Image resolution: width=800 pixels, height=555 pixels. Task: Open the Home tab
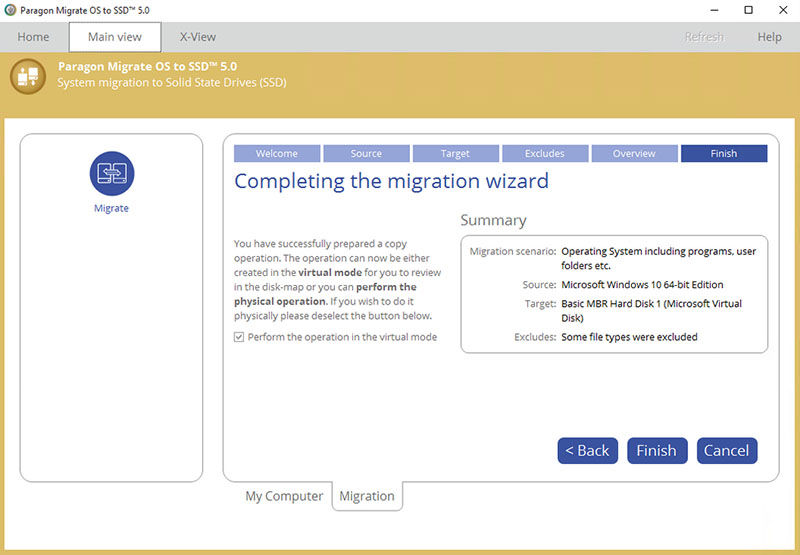click(x=33, y=37)
